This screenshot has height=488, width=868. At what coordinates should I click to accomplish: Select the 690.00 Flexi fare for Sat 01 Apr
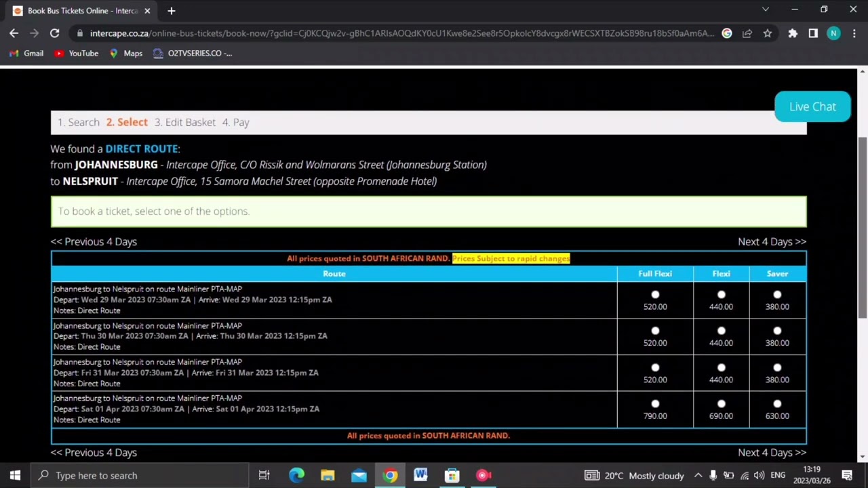[x=721, y=404]
